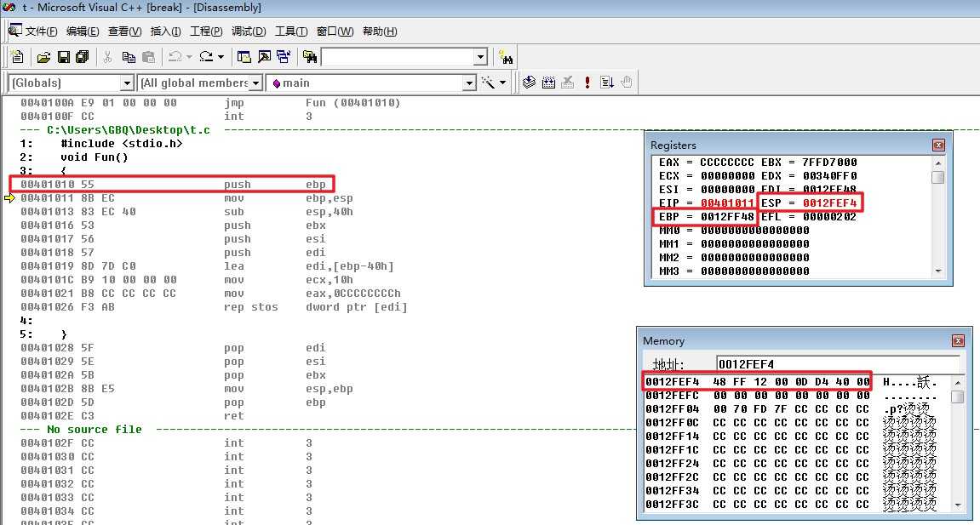The height and width of the screenshot is (525, 980).
Task: Open the Window List icon
Action: (284, 57)
